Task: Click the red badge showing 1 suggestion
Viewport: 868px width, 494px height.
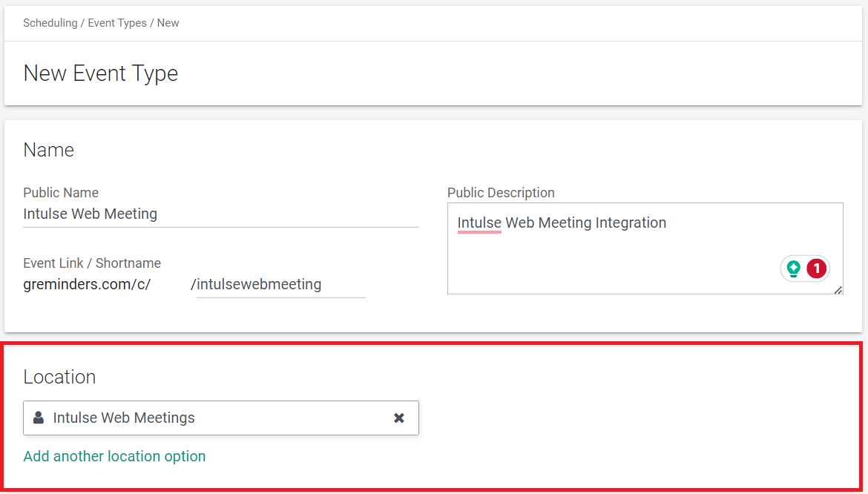Action: click(815, 269)
